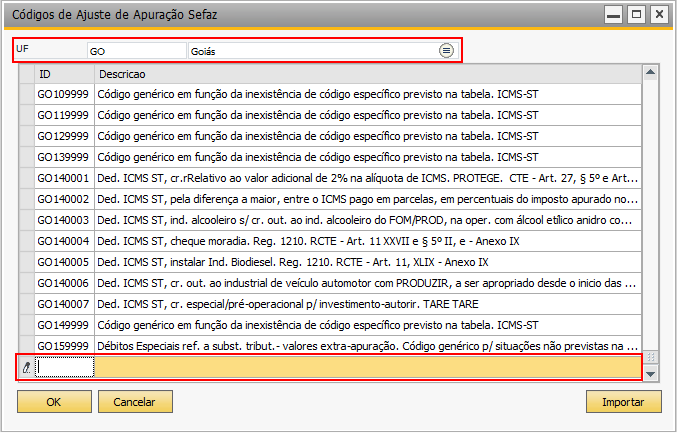Open the UF choose-from-list icon

point(446,51)
